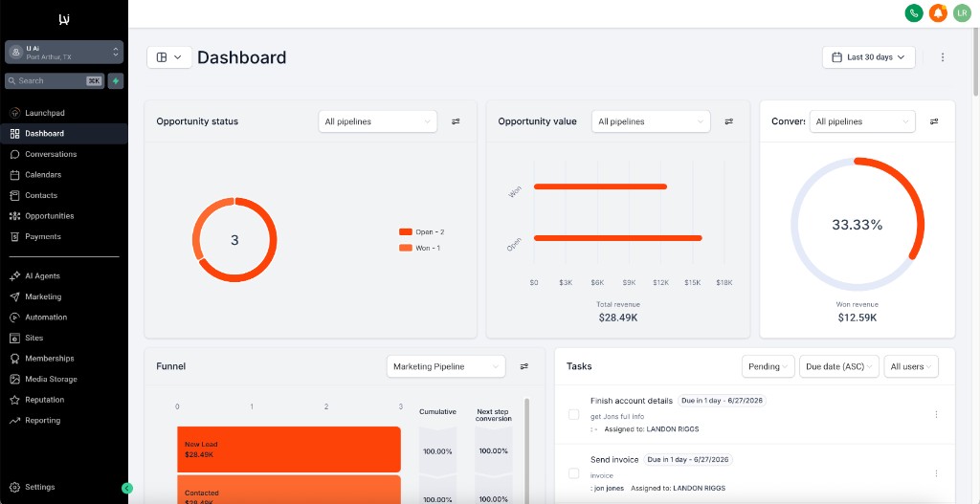
Task: Click the Launchpad rocket icon
Action: 15,113
